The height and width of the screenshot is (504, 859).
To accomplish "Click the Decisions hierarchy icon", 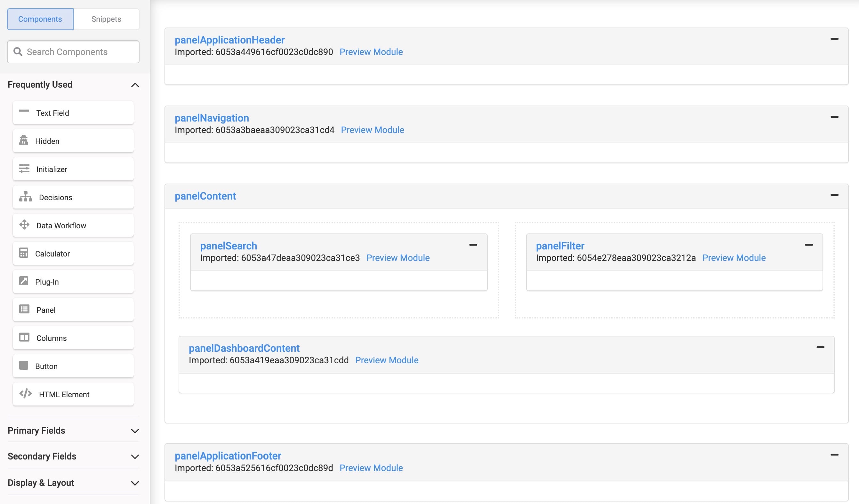I will tap(25, 196).
